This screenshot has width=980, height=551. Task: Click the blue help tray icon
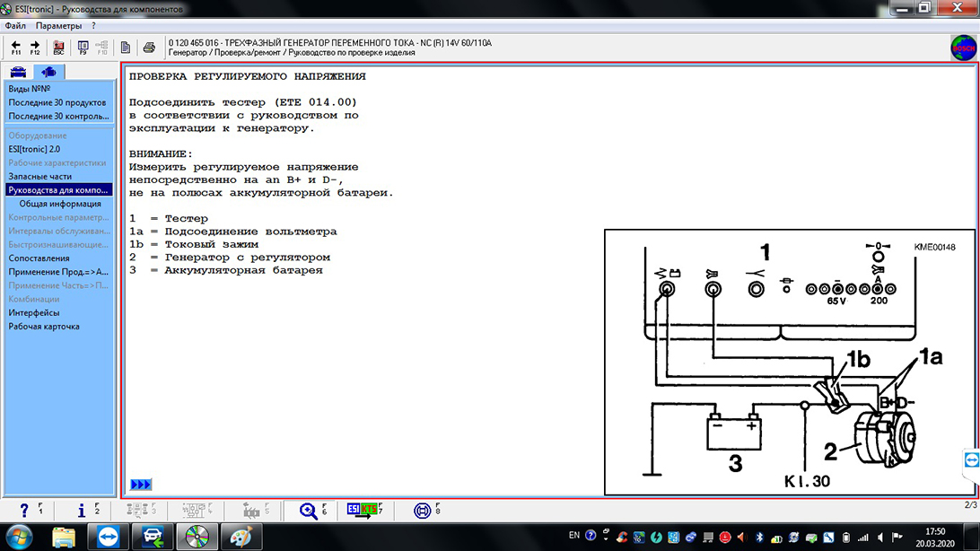(x=591, y=536)
